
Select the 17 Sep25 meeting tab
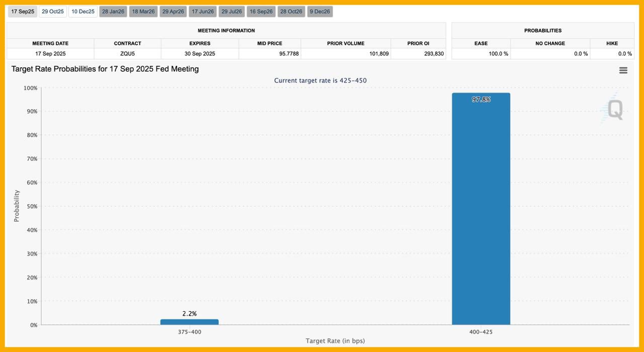click(23, 12)
